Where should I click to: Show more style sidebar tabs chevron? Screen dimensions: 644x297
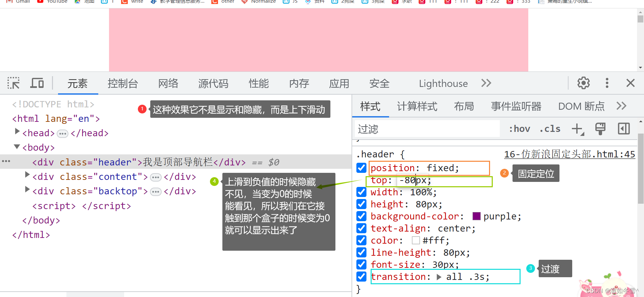pos(621,106)
